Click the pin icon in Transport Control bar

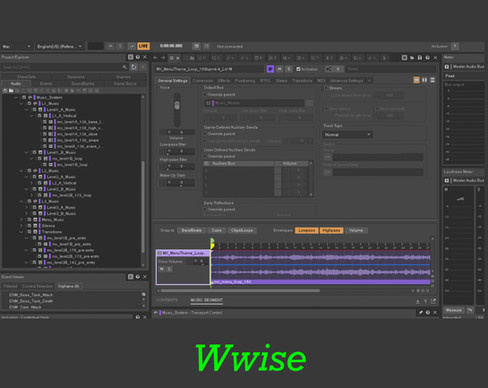coord(421,313)
